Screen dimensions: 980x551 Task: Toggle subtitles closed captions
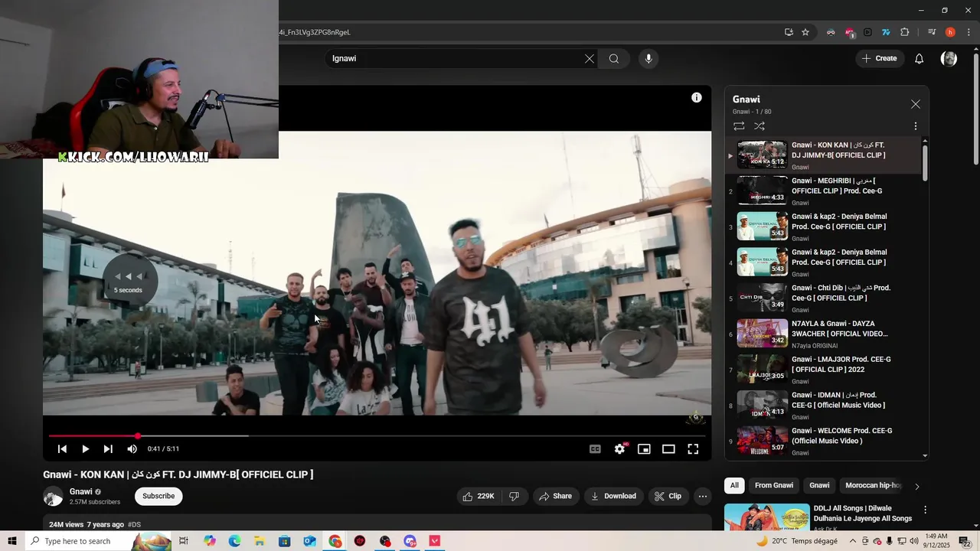click(x=595, y=449)
